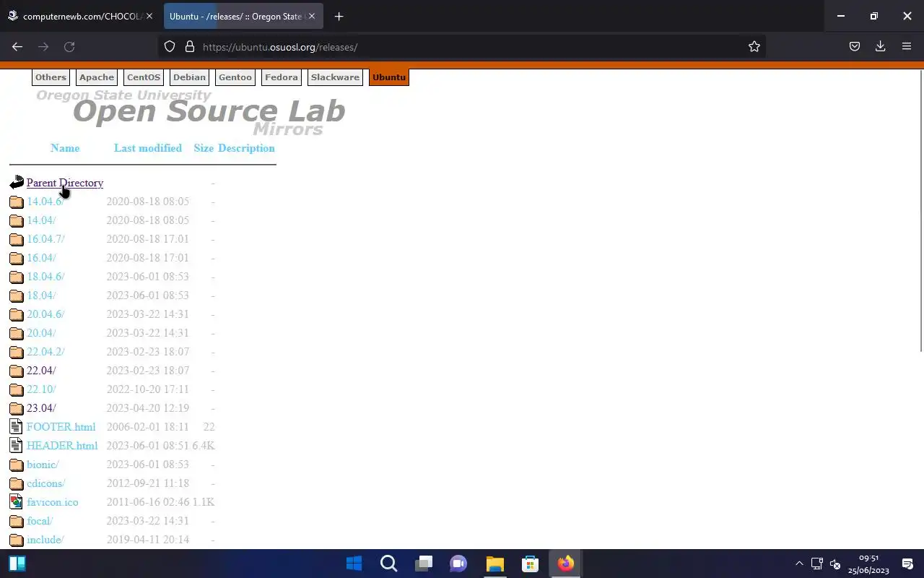
Task: Open the 14.04.6/ folder link
Action: (45, 202)
